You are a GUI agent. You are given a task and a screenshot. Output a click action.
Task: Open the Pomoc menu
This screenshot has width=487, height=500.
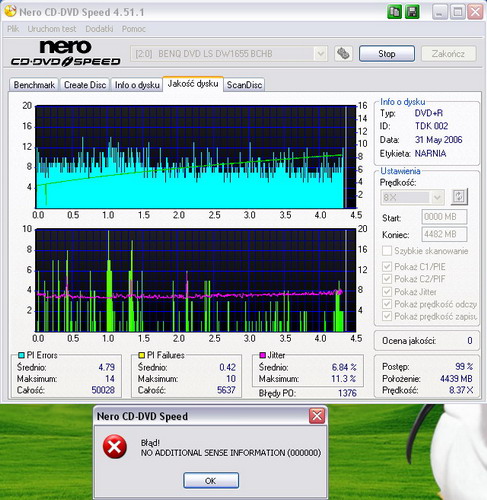[134, 29]
